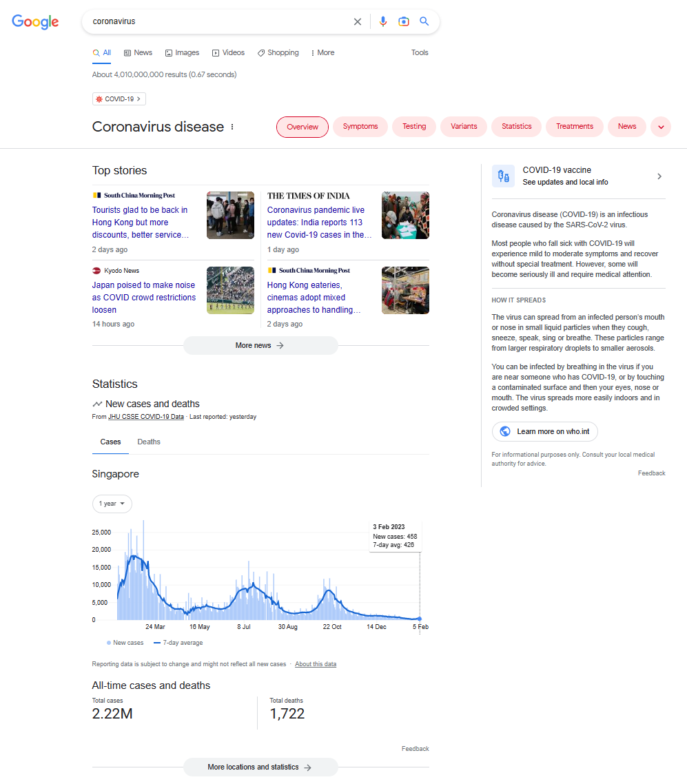Image resolution: width=687 pixels, height=784 pixels.
Task: Click the COVID-19 vaccine heading
Action: point(557,170)
